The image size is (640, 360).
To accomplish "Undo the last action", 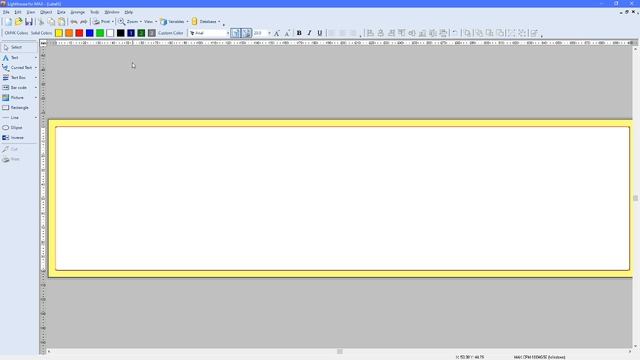I will tap(74, 22).
